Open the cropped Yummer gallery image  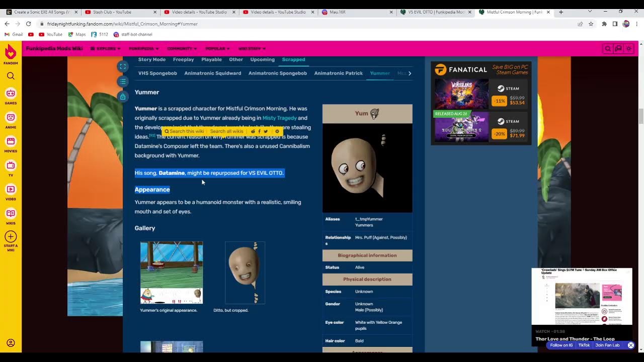[245, 273]
